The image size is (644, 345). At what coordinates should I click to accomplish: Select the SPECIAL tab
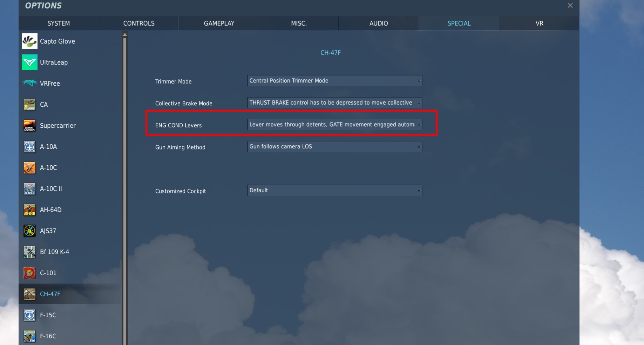pyautogui.click(x=459, y=23)
